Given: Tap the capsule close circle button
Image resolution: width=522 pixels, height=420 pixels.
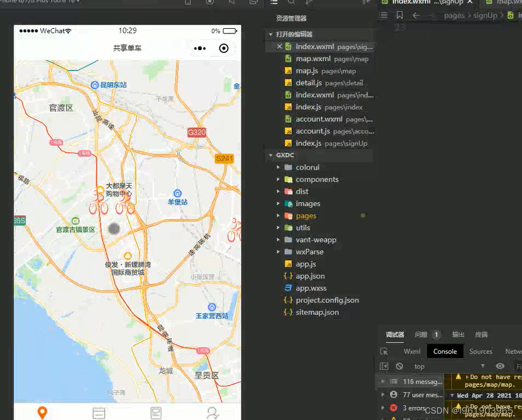Looking at the screenshot, I should click(x=224, y=48).
